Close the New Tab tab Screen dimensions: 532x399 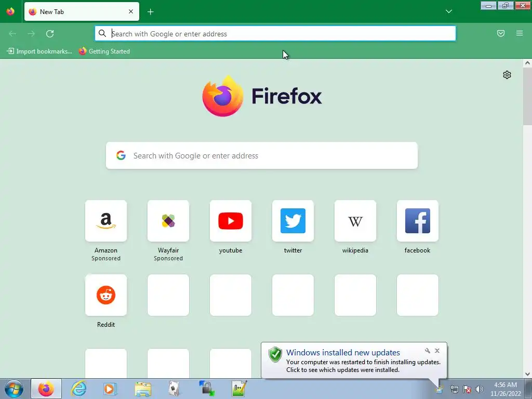pyautogui.click(x=131, y=11)
